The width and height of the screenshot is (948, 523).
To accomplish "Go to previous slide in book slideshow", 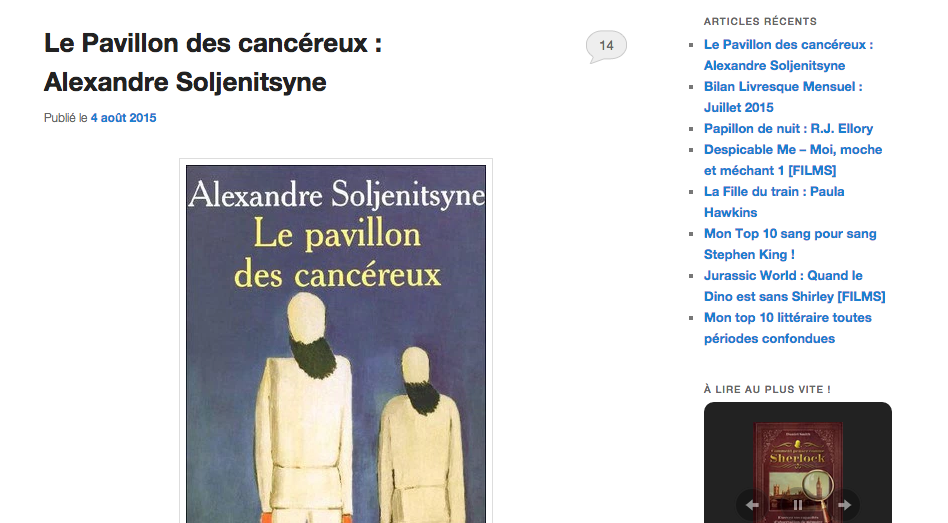I will pos(752,505).
